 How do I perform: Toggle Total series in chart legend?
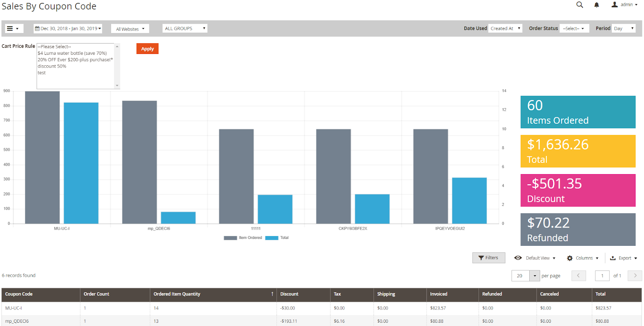(277, 238)
